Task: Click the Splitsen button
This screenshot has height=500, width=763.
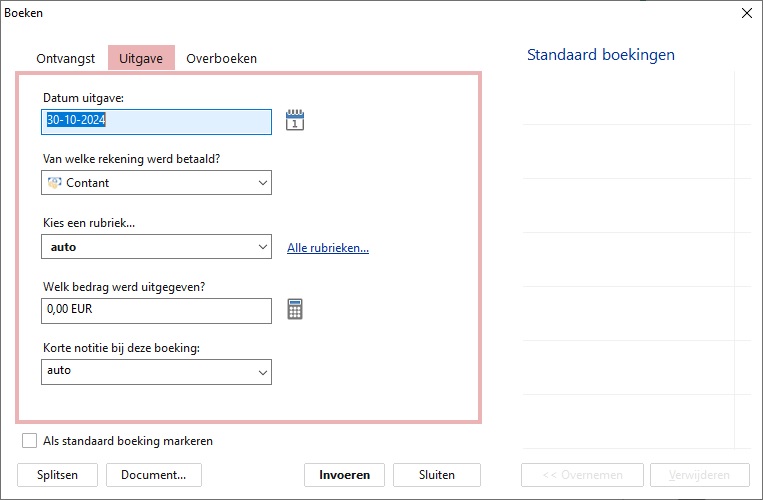Action: click(58, 475)
